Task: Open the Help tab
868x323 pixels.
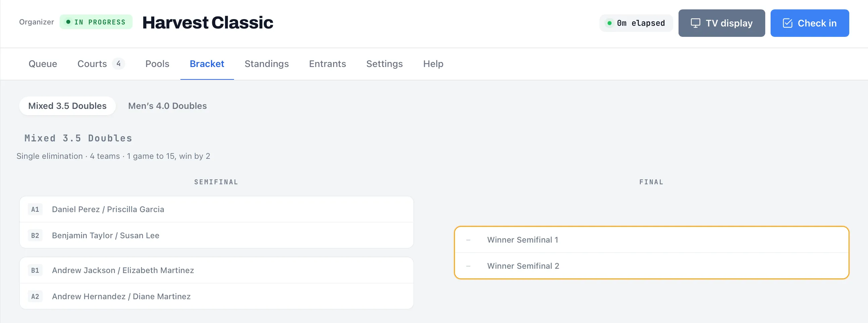Action: (x=433, y=64)
